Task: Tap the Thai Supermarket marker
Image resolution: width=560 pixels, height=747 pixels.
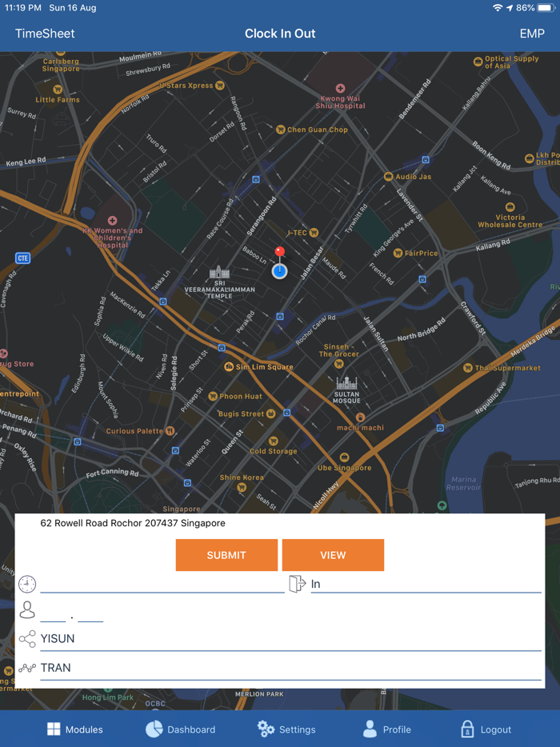Action: point(467,367)
